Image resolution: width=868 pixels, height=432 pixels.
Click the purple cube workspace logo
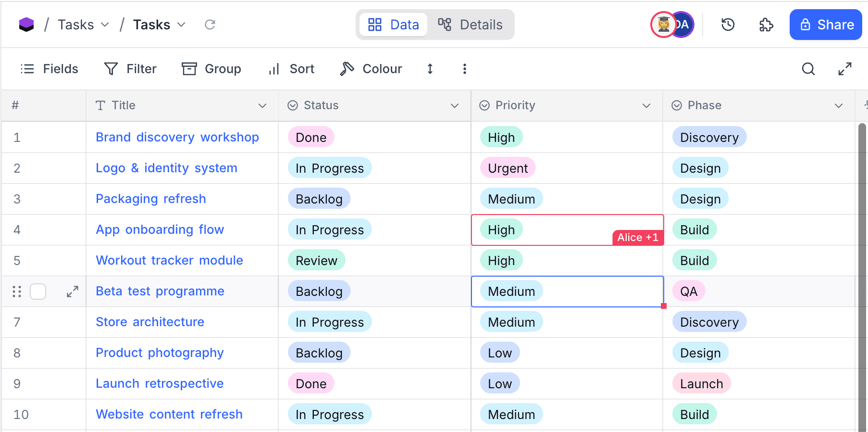click(26, 25)
